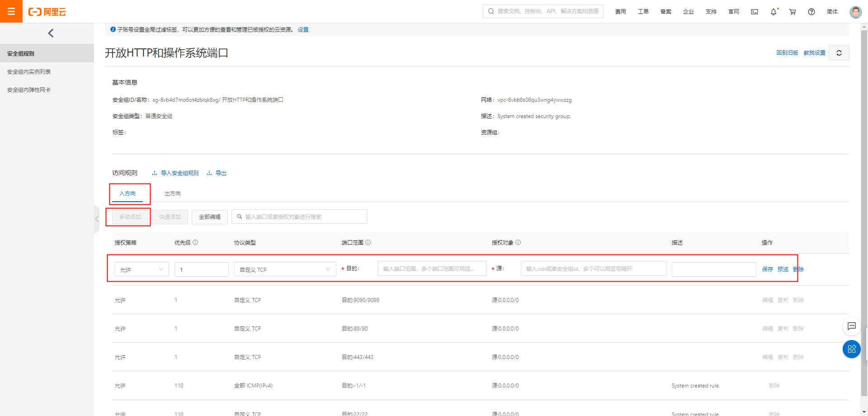This screenshot has height=416, width=868.
Task: Focus the priority input with value 1
Action: (202, 269)
